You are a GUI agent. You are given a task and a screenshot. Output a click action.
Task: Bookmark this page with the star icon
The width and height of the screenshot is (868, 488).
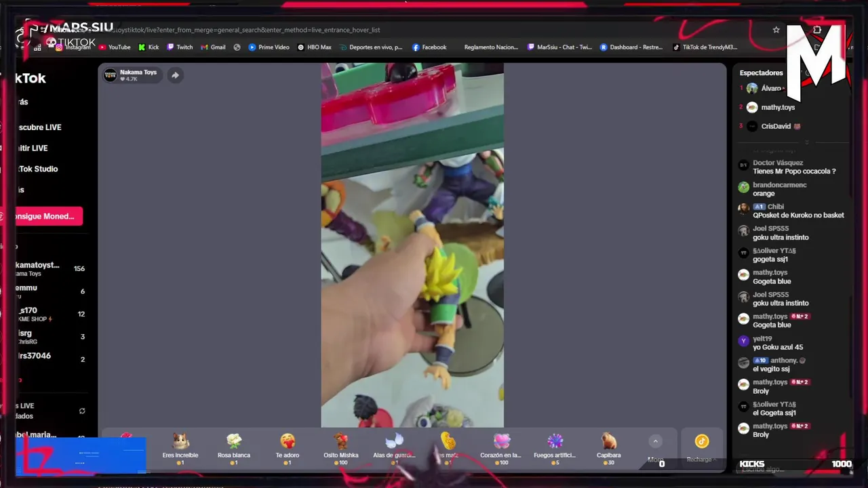(776, 30)
